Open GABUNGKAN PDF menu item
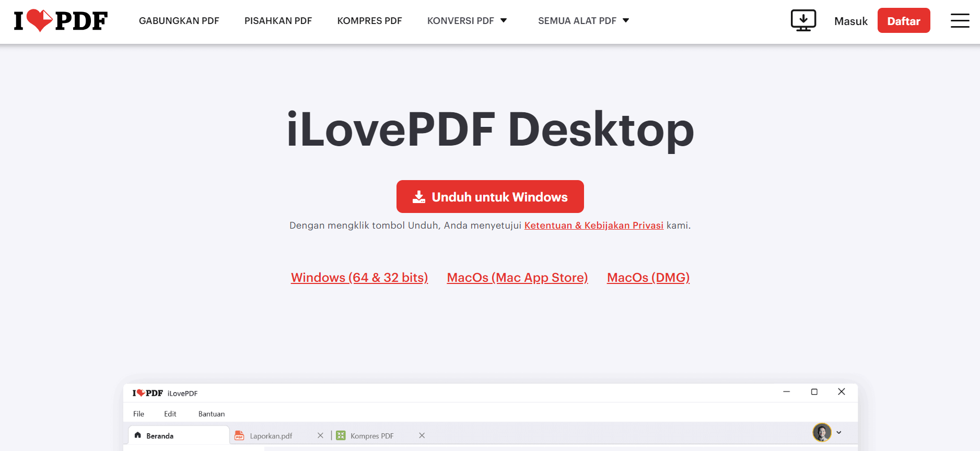This screenshot has width=980, height=451. pyautogui.click(x=179, y=21)
